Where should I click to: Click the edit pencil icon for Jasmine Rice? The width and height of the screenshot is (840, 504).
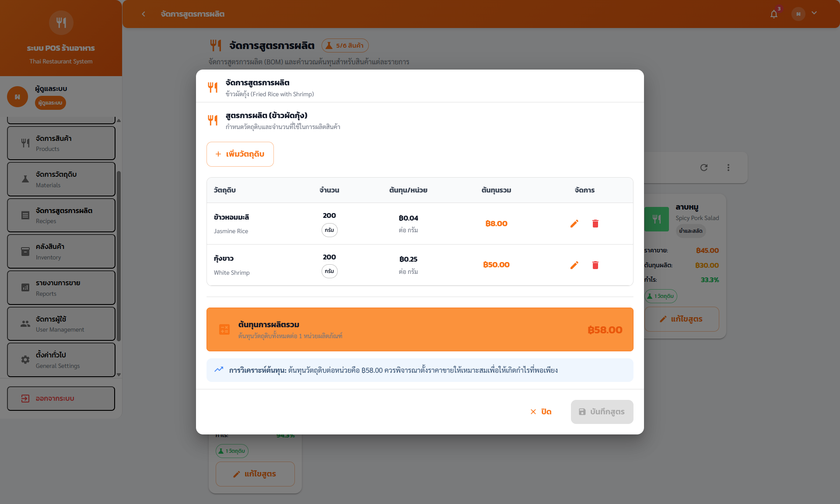[x=574, y=223]
